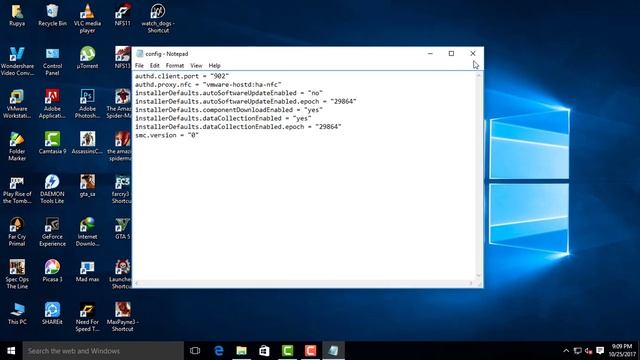Click the dataCollectionEnabled.epoch line
The image size is (640, 360).
(x=238, y=127)
